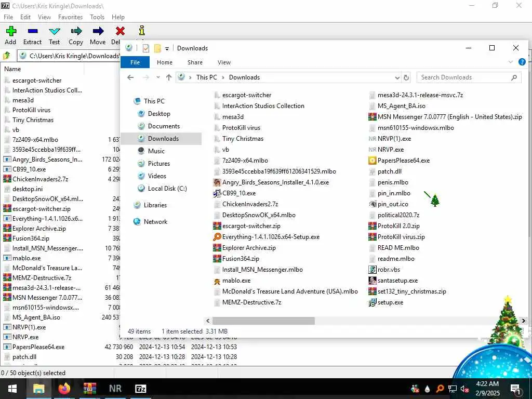Click 7-Zip's up-one-folder icon
532x399 pixels.
(x=7, y=55)
